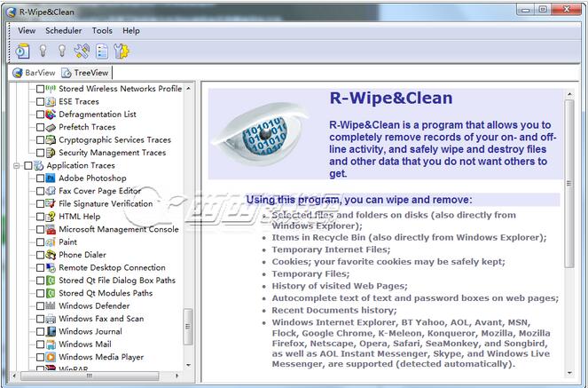Click the tree panel scroll-right arrow
The width and height of the screenshot is (588, 388).
click(176, 376)
